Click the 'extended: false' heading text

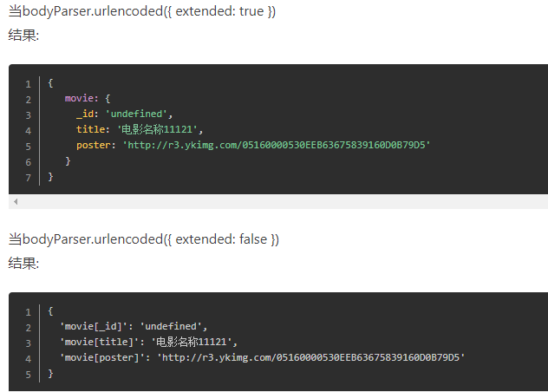click(221, 239)
